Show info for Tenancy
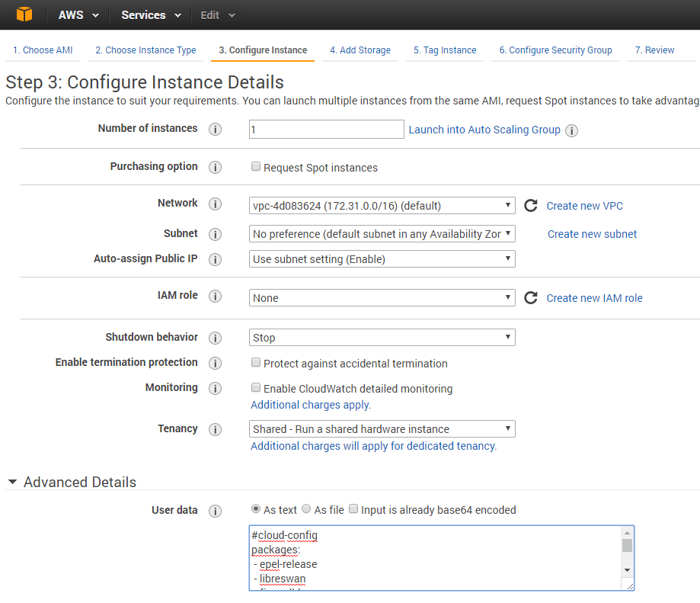Viewport: 700px width, 603px height. tap(215, 429)
